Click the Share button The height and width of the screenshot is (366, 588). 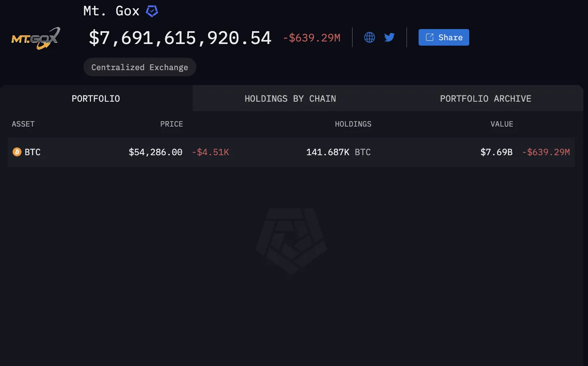point(443,37)
